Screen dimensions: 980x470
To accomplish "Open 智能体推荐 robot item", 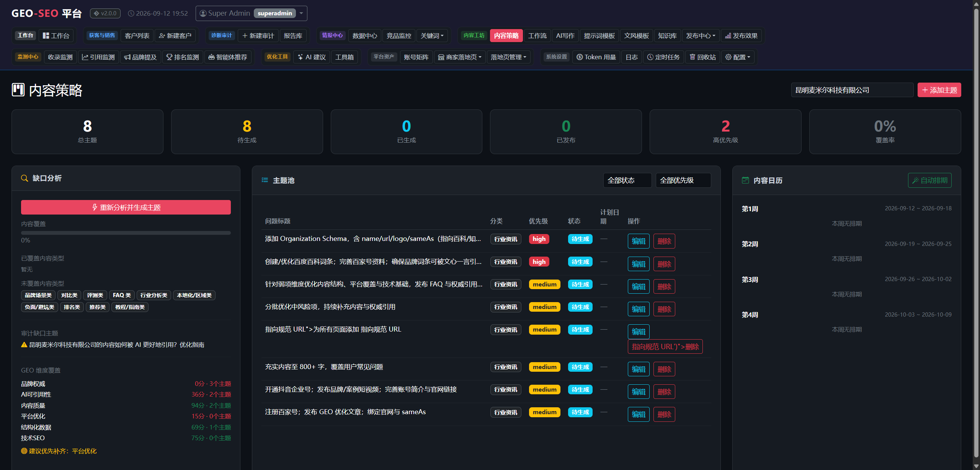I will tap(228, 57).
